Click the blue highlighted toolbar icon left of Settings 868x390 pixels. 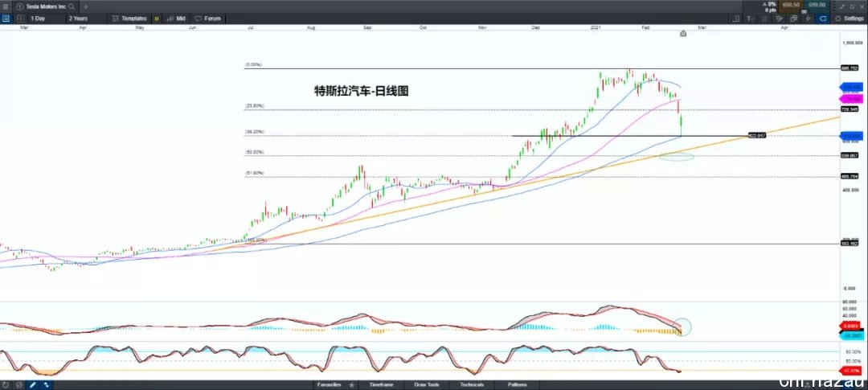click(x=823, y=18)
